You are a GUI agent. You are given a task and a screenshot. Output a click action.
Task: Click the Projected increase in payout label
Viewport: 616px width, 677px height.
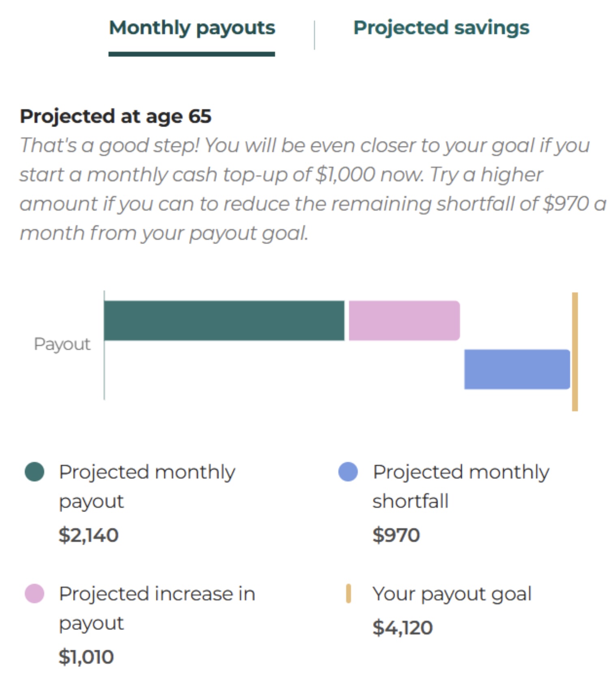point(157,608)
